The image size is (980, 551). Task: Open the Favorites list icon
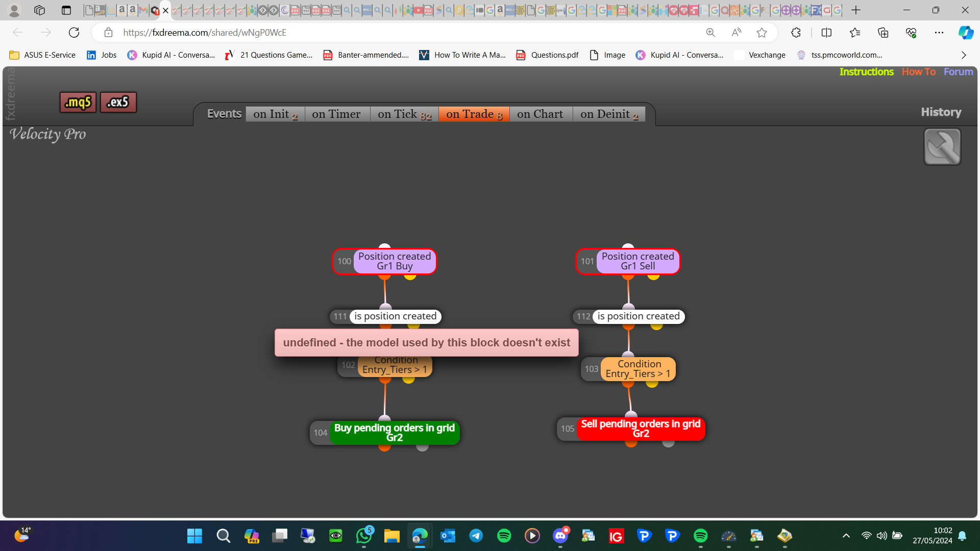pos(855,33)
